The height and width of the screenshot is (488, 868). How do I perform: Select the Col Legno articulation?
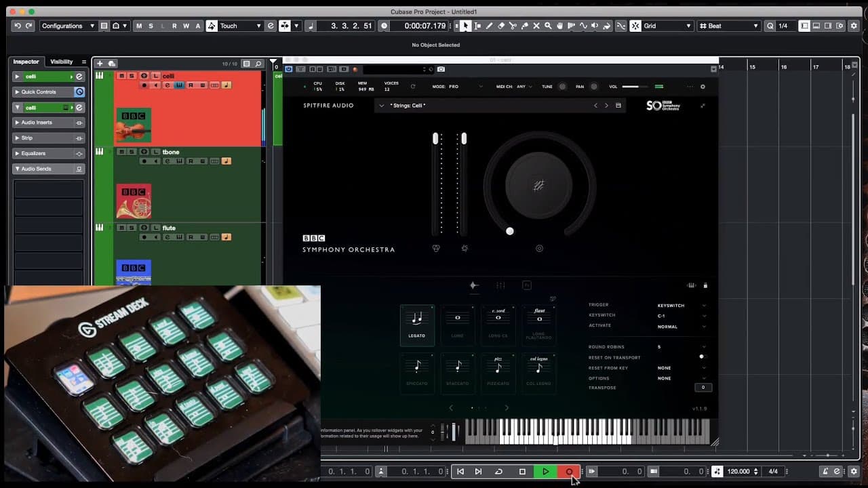point(539,373)
